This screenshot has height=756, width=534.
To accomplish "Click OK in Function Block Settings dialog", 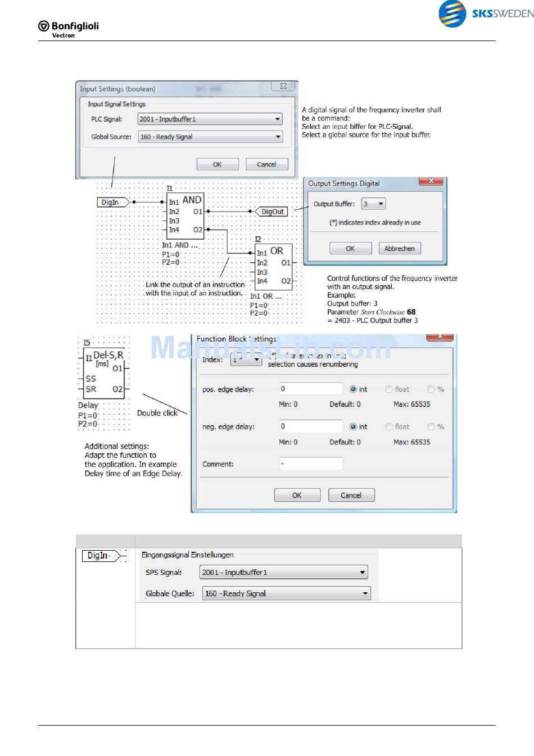I will pyautogui.click(x=297, y=495).
